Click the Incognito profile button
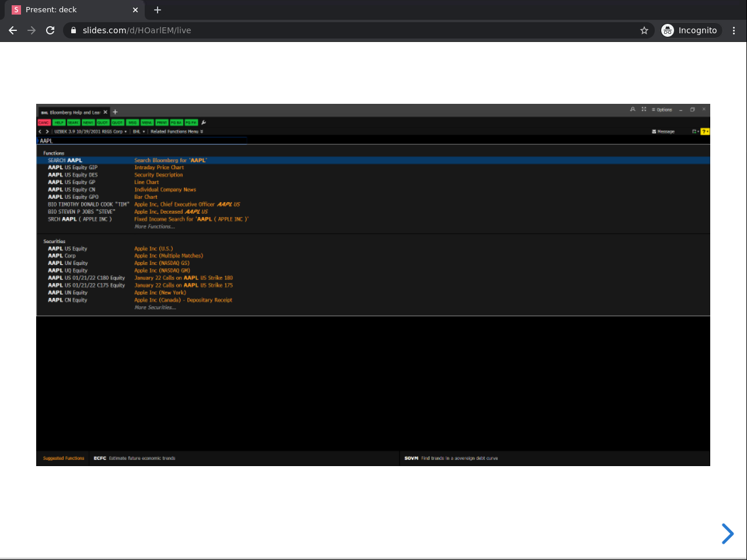Viewport: 747px width, 560px height. 691,30
